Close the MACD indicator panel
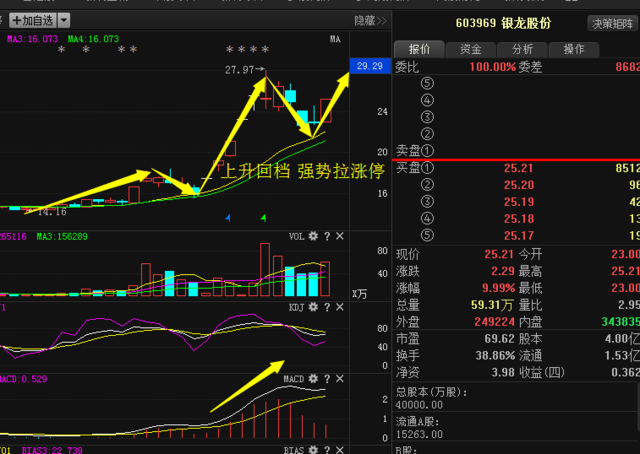 pos(340,379)
